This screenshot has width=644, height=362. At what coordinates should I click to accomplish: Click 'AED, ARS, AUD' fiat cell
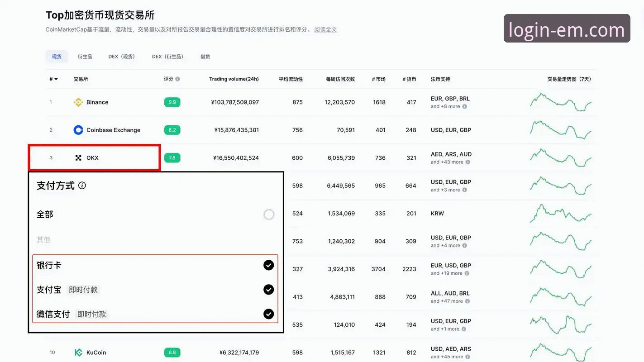(x=451, y=154)
